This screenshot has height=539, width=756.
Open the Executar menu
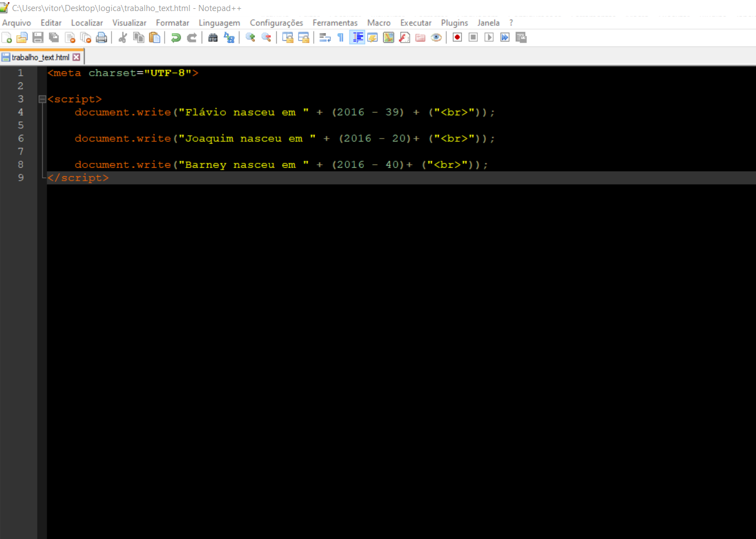point(416,23)
